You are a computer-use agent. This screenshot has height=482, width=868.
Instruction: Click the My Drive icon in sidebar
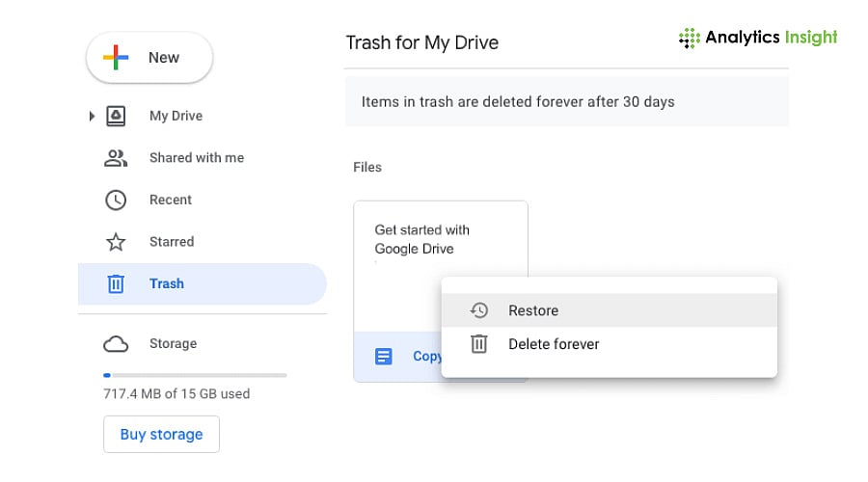116,116
